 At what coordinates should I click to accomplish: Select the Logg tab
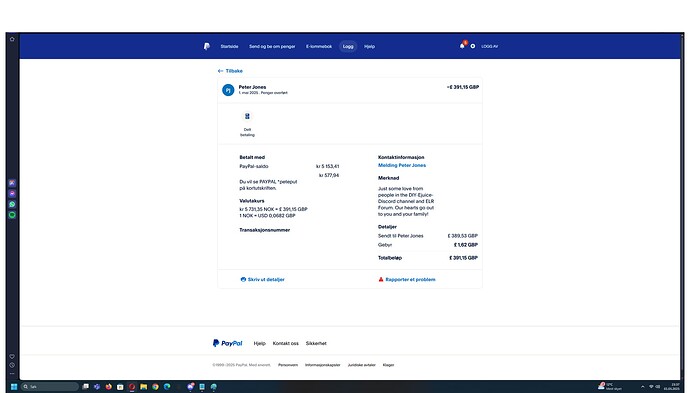coord(348,46)
